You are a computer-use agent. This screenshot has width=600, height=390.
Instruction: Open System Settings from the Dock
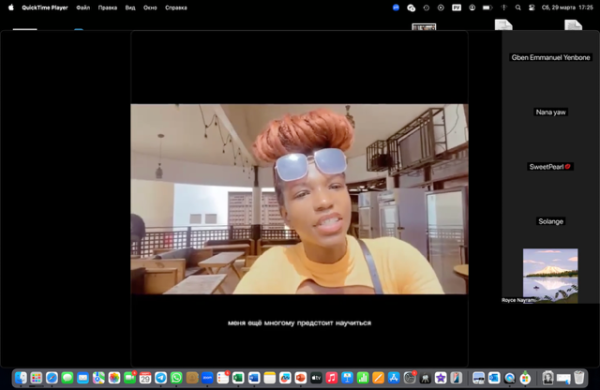coord(409,378)
